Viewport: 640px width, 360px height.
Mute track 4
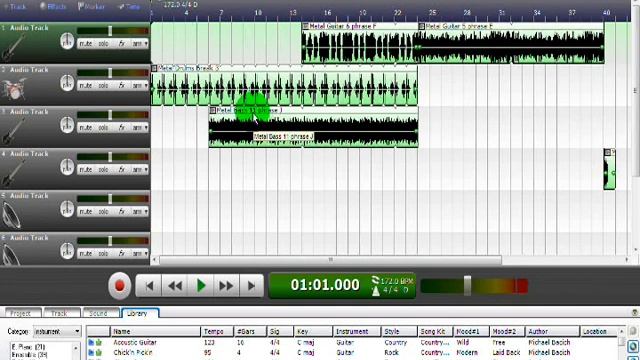pyautogui.click(x=86, y=169)
